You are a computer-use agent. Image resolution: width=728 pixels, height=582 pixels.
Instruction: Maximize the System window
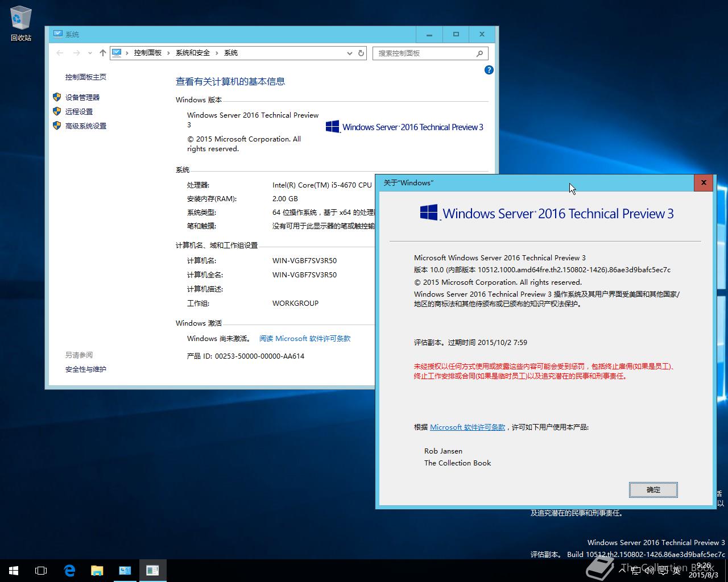[456, 34]
